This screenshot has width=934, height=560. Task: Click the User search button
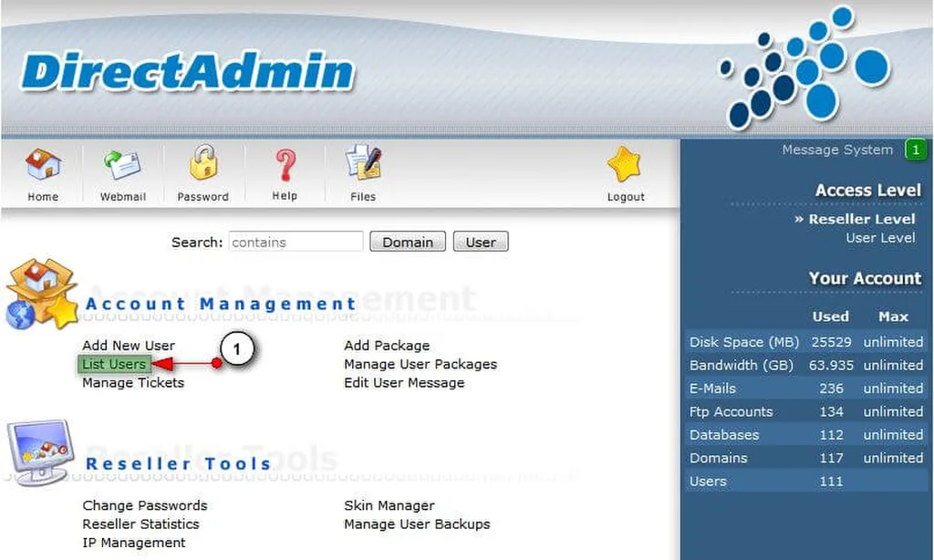(x=481, y=242)
